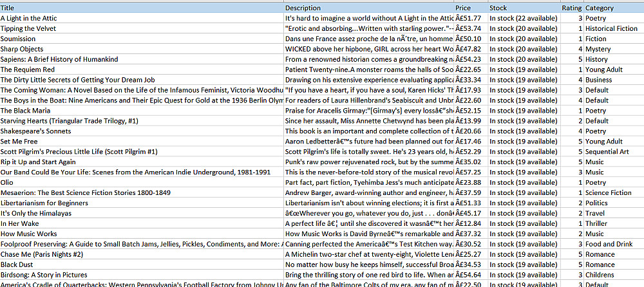Viewport: 644px width, 287px height.
Task: Select the price cell showing 54.23
Action: (471, 59)
